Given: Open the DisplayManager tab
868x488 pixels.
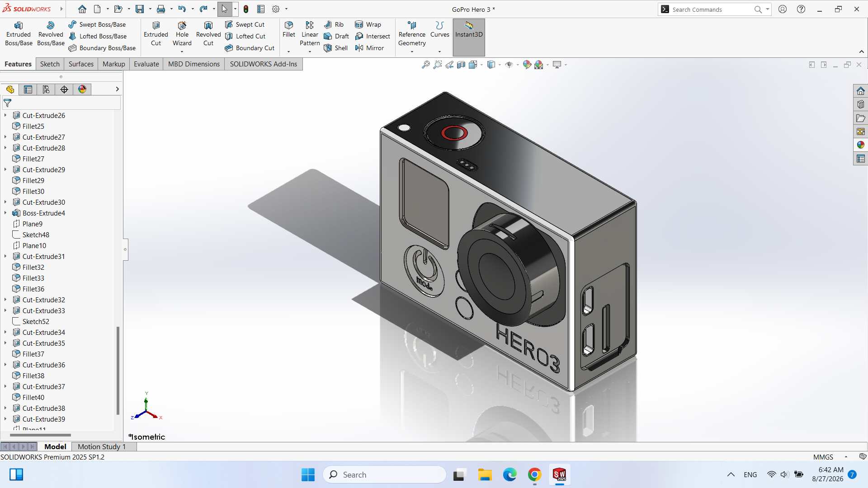Looking at the screenshot, I should pos(82,89).
